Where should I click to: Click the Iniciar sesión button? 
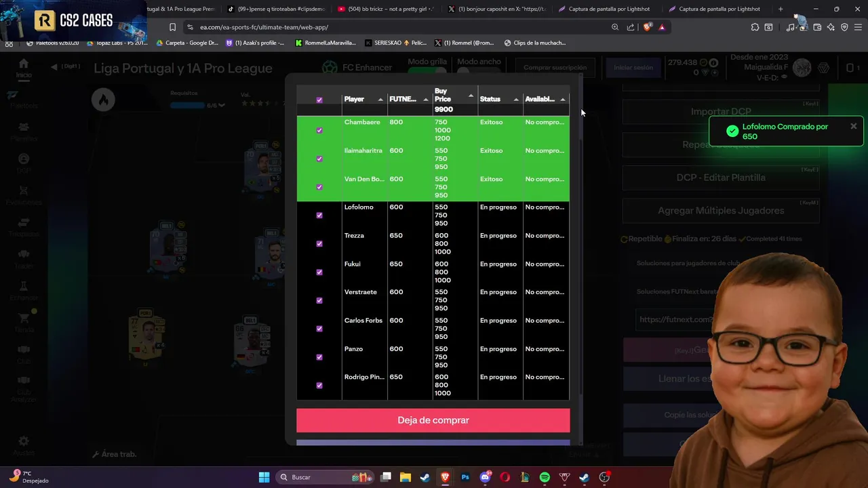[633, 68]
